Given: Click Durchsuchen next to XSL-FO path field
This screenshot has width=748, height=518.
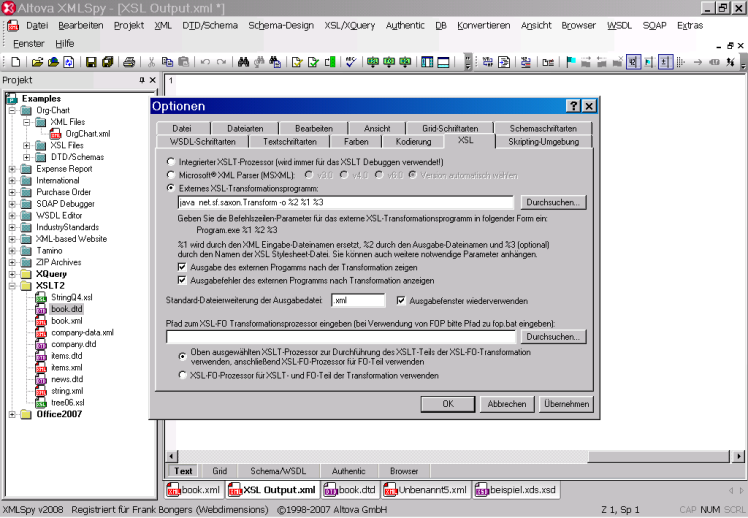Looking at the screenshot, I should tap(553, 337).
